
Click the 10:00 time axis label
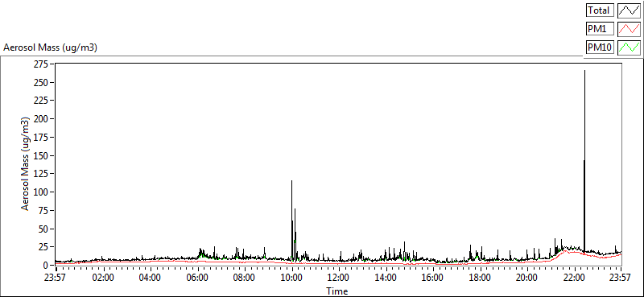point(292,277)
